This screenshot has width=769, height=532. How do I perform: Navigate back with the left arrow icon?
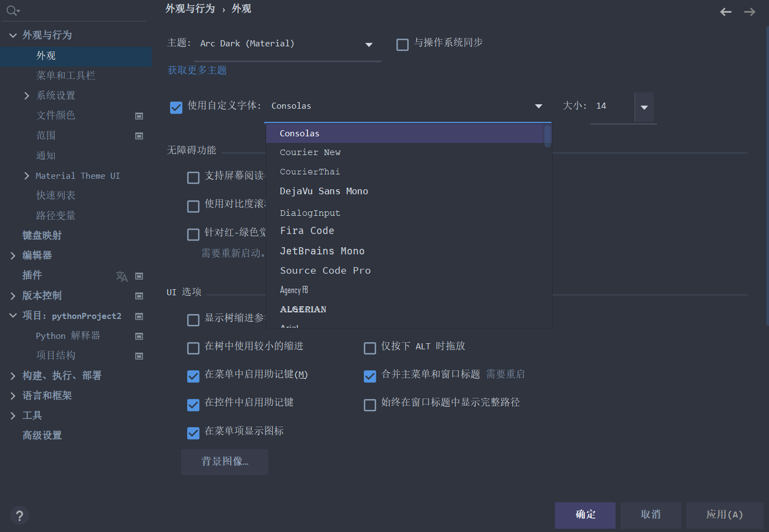[x=725, y=11]
